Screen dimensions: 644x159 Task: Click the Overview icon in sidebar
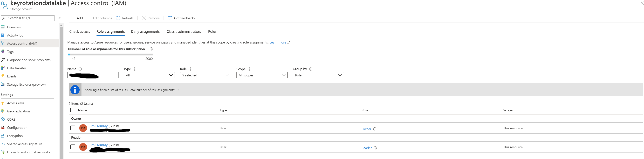pos(3,27)
